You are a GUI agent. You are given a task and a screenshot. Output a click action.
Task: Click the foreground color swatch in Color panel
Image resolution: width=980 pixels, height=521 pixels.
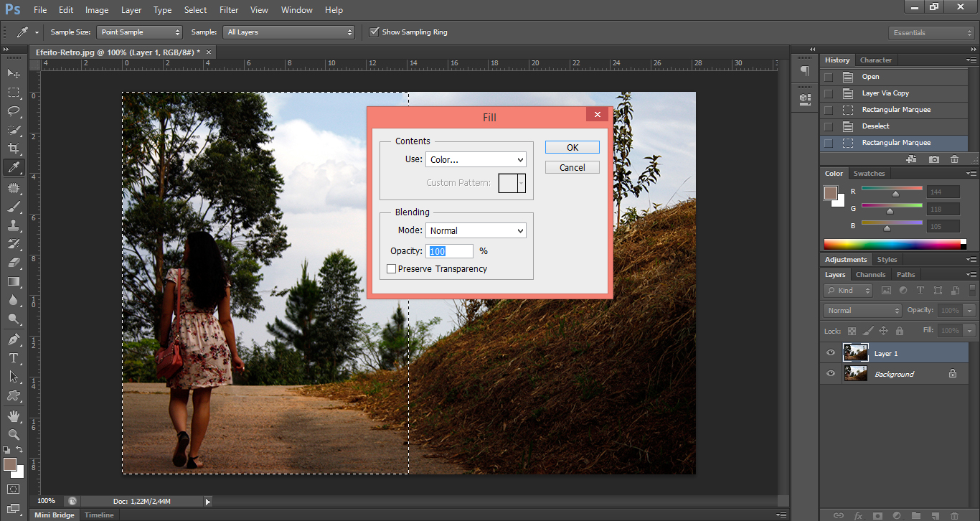(831, 193)
